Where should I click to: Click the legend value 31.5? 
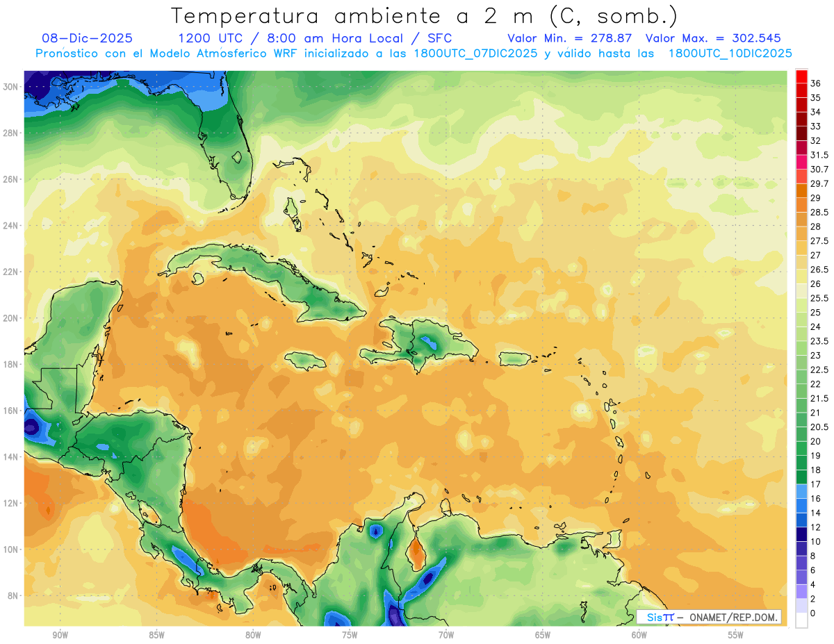(819, 155)
